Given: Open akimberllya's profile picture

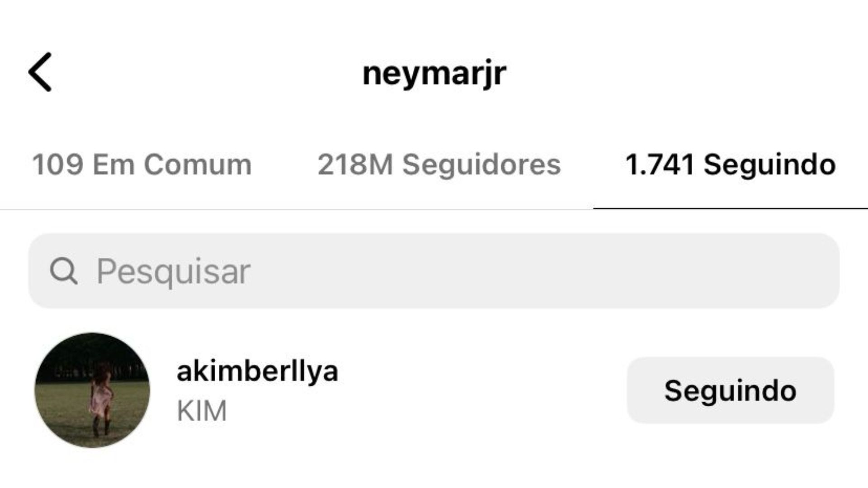Looking at the screenshot, I should [92, 390].
